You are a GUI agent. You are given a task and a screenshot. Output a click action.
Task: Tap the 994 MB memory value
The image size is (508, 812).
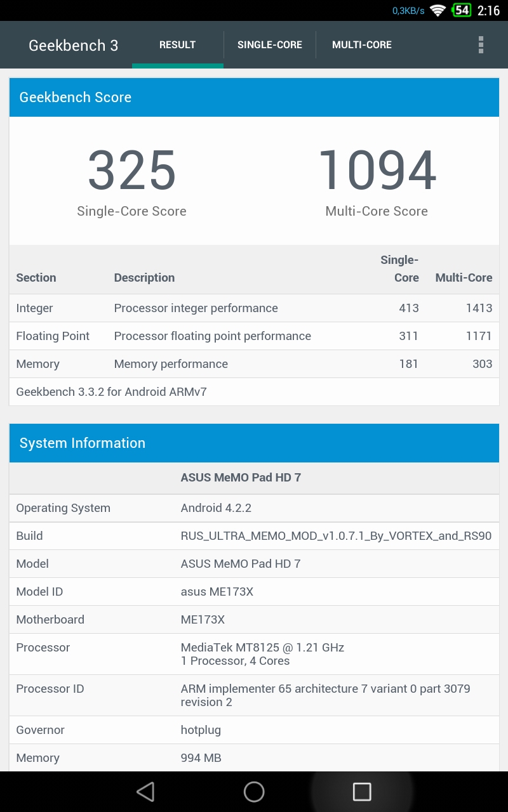[201, 758]
